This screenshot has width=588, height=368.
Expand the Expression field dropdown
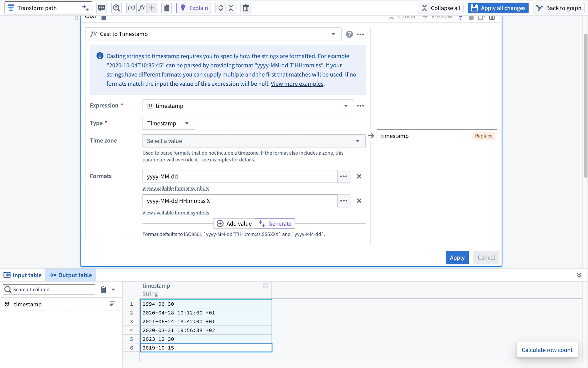346,105
